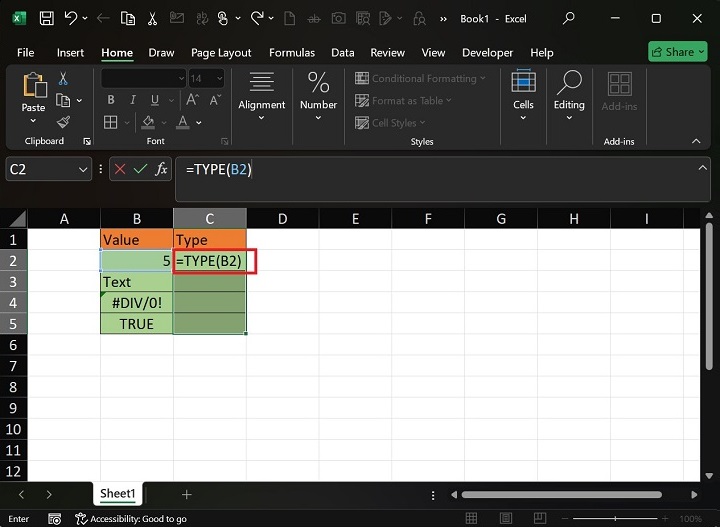Click the Undo arrow icon
Viewport: 720px width, 527px height.
pyautogui.click(x=71, y=18)
